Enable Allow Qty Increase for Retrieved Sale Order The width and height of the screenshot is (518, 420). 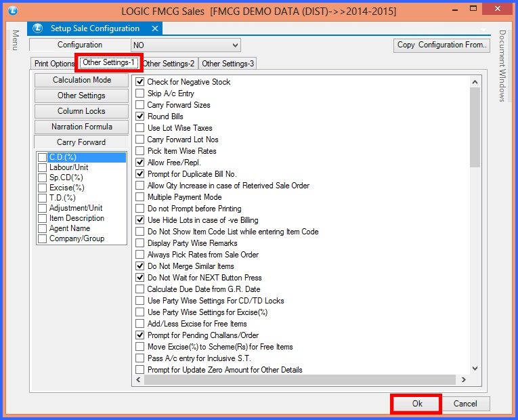[x=140, y=186]
